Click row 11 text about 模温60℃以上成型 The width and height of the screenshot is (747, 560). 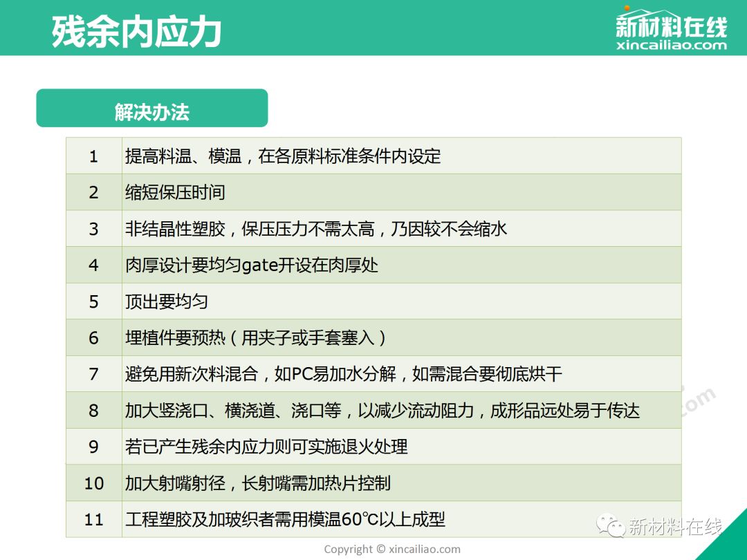[285, 520]
